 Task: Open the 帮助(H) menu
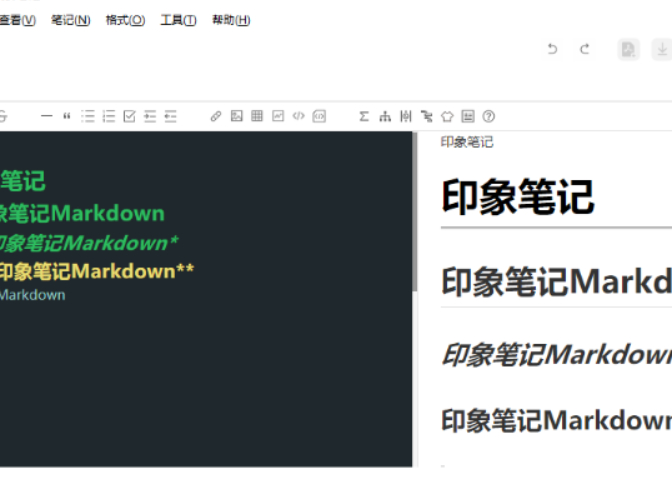pyautogui.click(x=231, y=20)
